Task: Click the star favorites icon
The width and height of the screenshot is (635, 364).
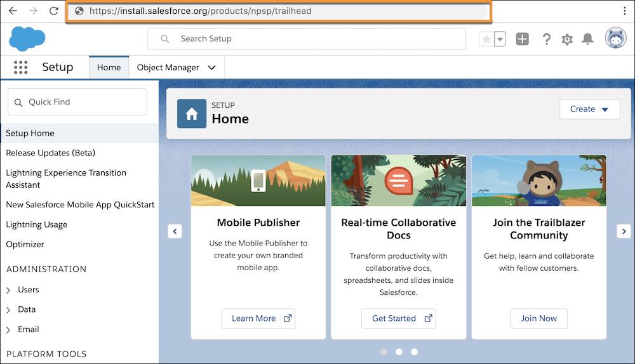Action: (x=486, y=39)
